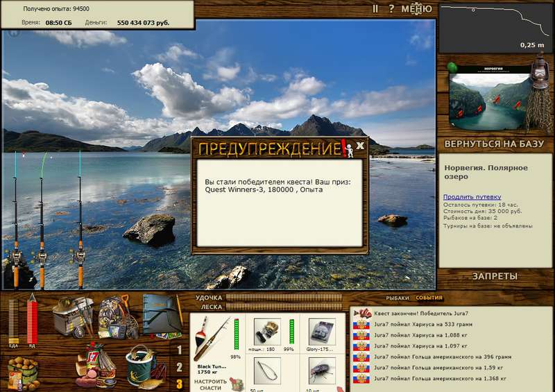This screenshot has height=392, width=555.
Task: Open the fish bucket keepnet
Action: point(145,366)
